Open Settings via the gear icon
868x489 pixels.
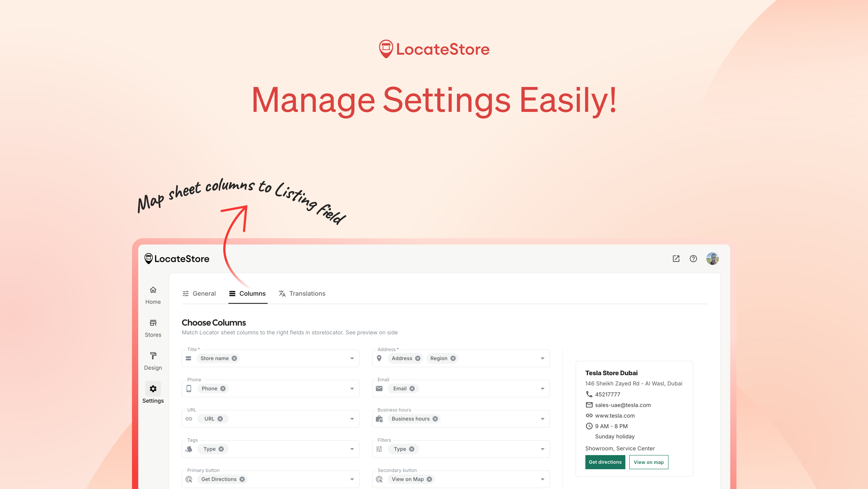click(153, 389)
